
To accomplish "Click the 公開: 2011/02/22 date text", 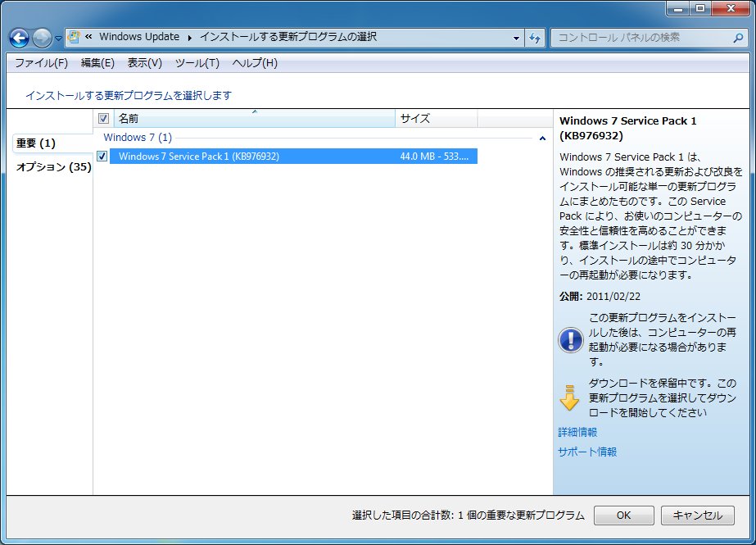I will [x=600, y=296].
